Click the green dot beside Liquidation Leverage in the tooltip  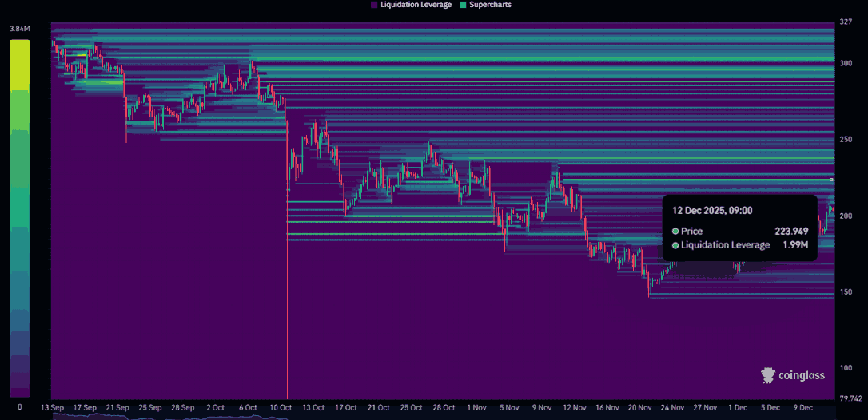tap(675, 245)
